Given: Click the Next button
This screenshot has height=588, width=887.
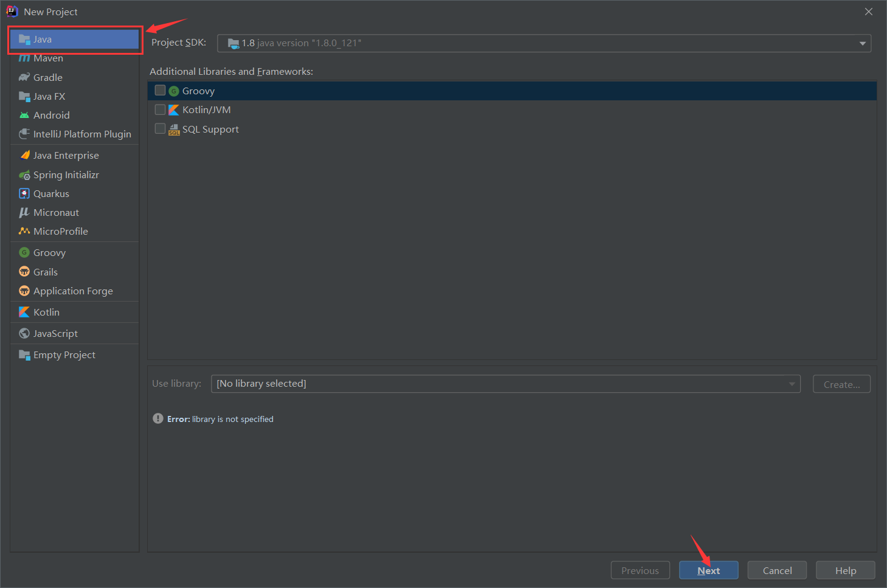Looking at the screenshot, I should click(708, 570).
